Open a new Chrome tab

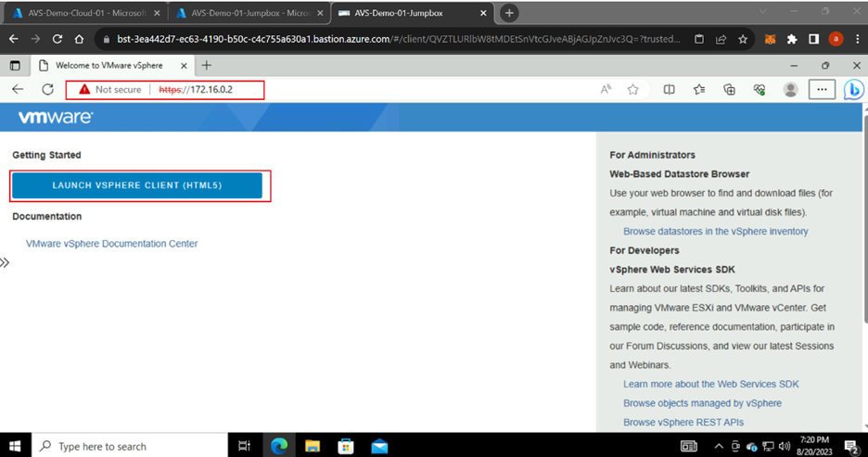[x=509, y=13]
